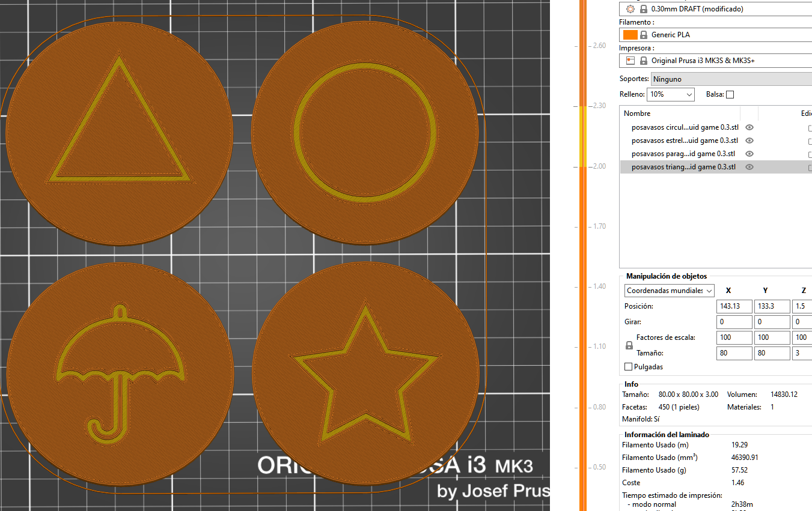Open the Coordenadas mundiales dropdown
This screenshot has height=511, width=812.
(670, 291)
